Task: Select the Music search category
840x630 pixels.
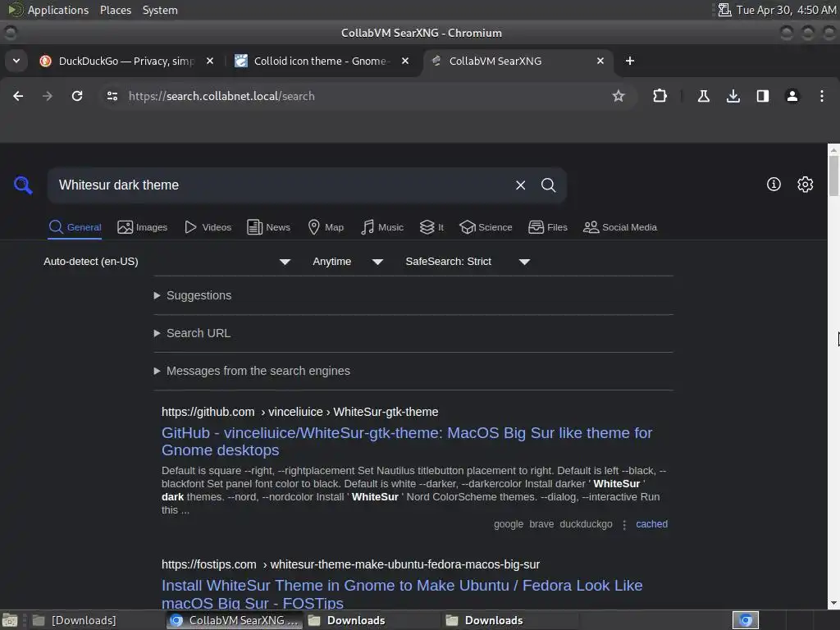Action: pos(382,227)
